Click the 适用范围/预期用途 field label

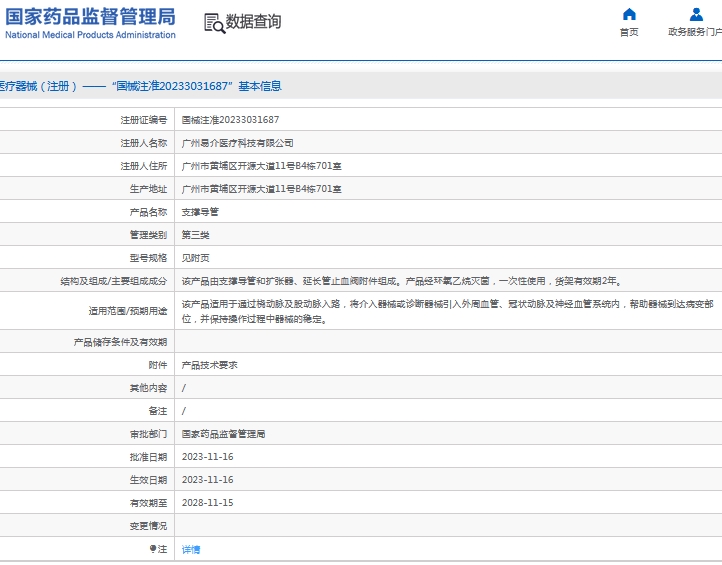[128, 311]
